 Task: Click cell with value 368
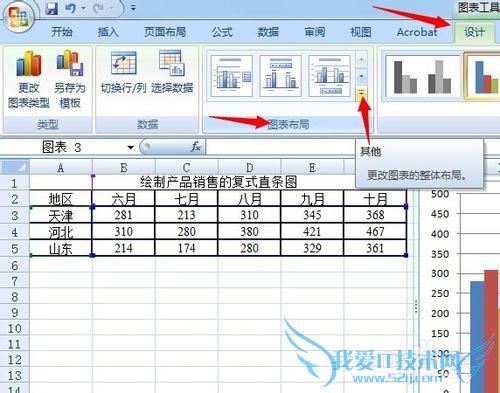375,215
